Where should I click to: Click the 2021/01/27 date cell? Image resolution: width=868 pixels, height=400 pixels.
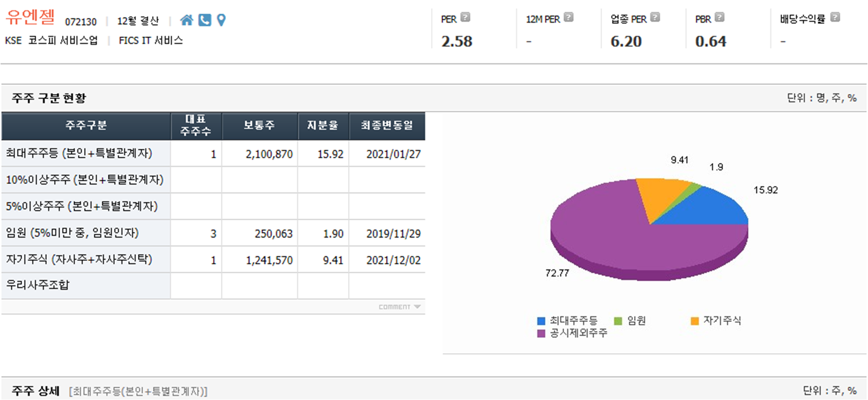[387, 154]
